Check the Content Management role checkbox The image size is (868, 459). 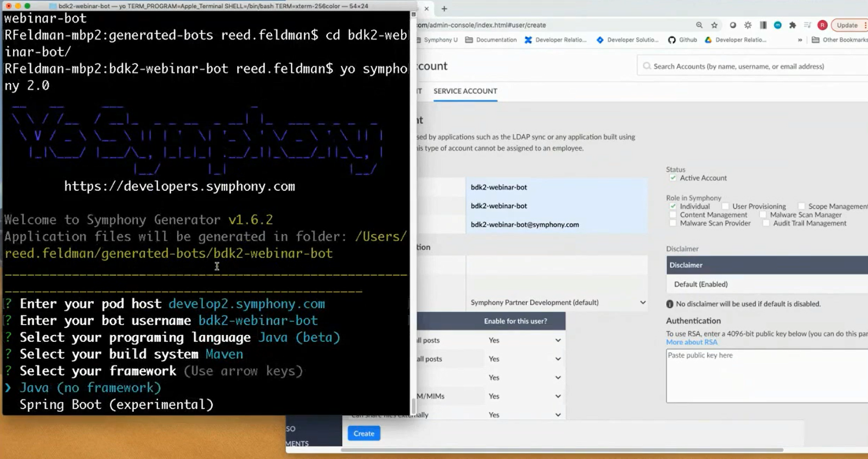pos(673,215)
